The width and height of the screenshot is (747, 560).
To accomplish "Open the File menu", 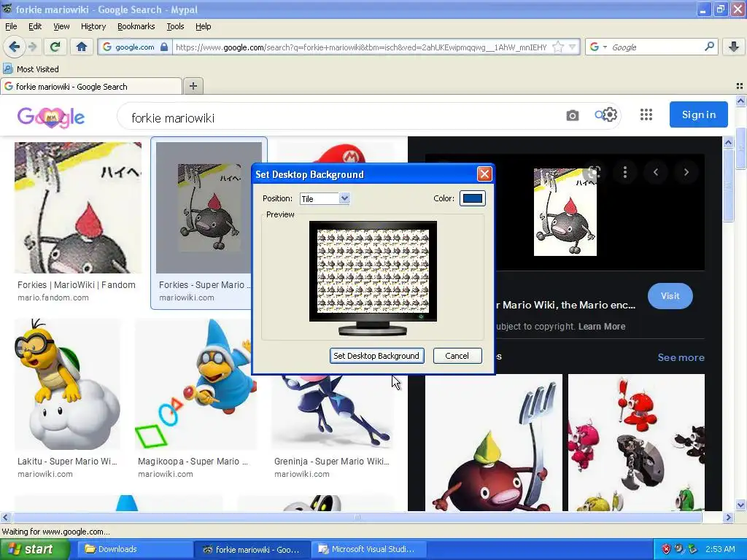I will (11, 26).
